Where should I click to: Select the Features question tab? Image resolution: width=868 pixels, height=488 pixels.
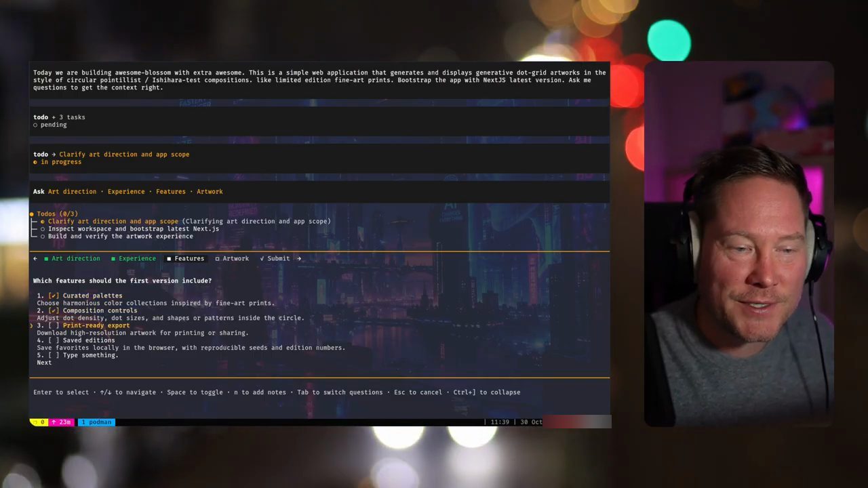click(185, 258)
